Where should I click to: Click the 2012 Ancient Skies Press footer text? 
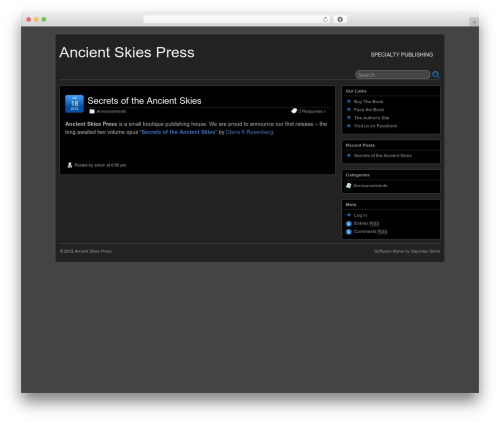click(x=86, y=251)
